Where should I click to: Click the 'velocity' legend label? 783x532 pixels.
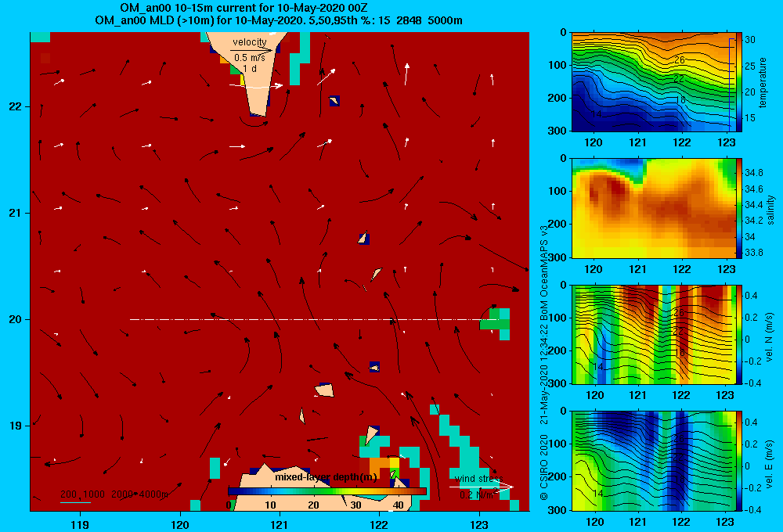(x=250, y=42)
